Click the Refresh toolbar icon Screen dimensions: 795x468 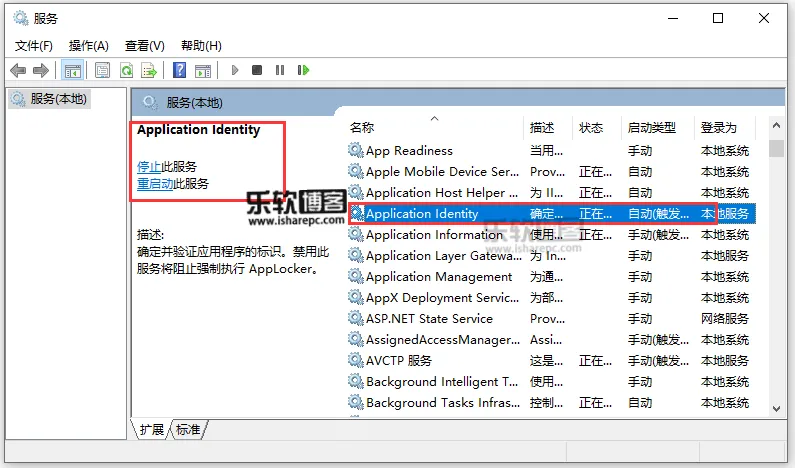point(126,70)
